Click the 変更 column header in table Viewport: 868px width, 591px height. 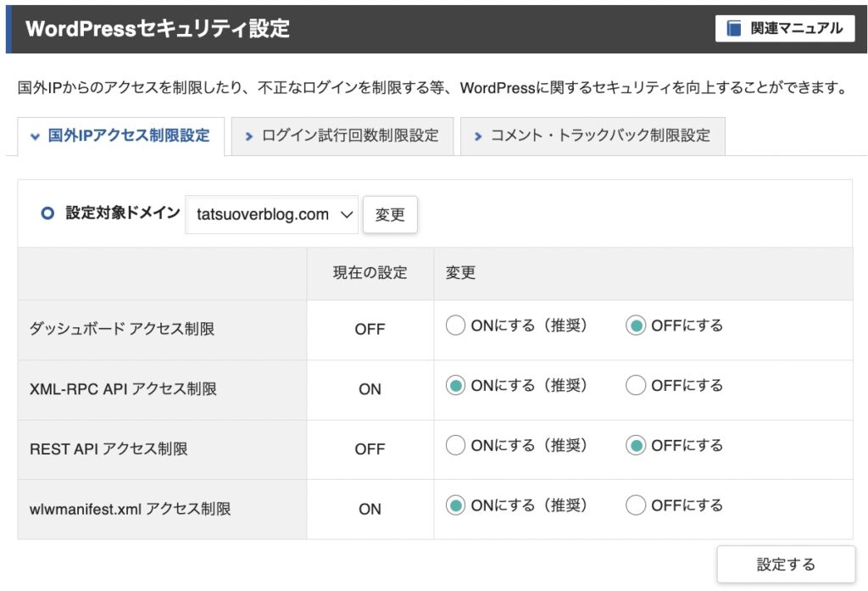click(460, 272)
